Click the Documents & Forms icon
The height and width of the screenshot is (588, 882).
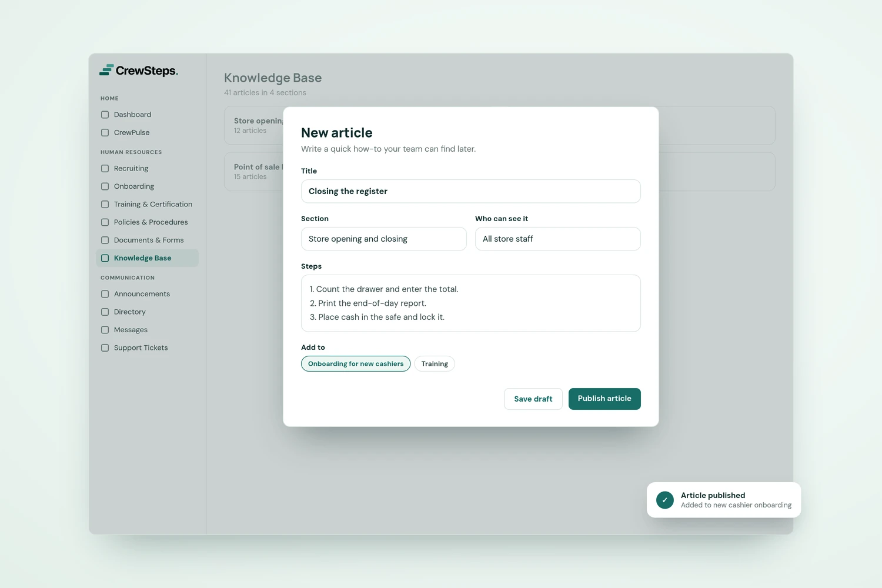(x=105, y=240)
